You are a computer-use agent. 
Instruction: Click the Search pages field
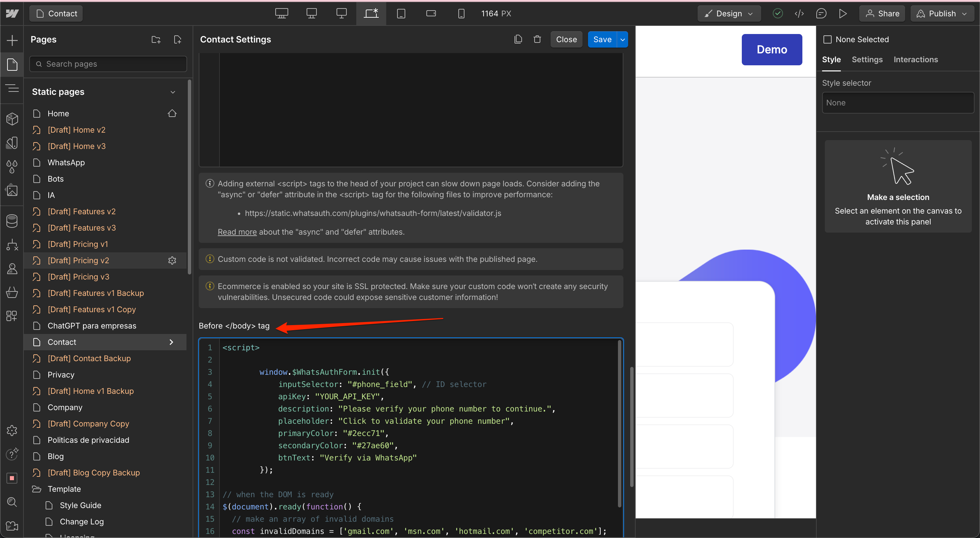click(108, 64)
